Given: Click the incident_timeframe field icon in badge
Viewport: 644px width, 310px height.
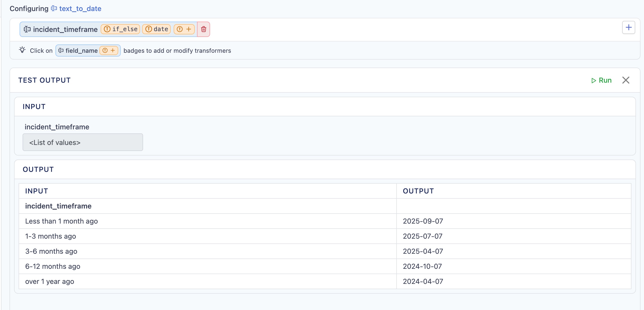Looking at the screenshot, I should point(27,29).
